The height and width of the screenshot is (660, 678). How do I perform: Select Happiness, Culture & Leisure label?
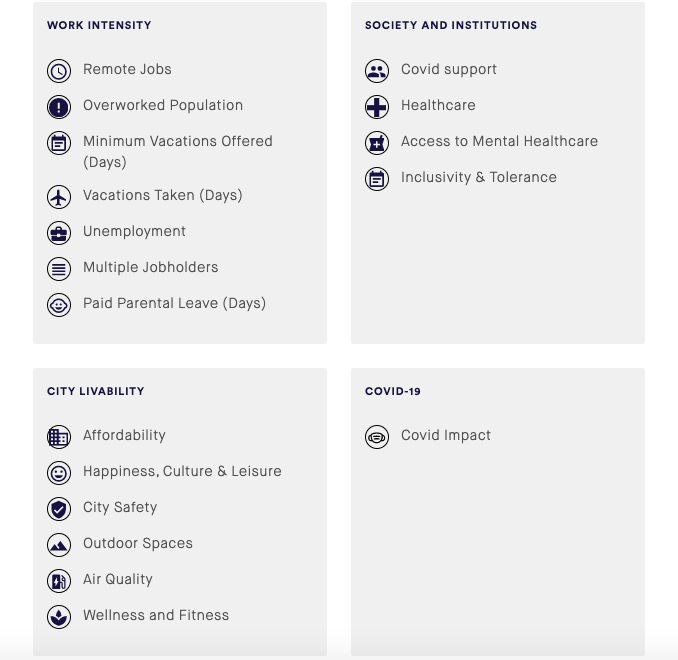pyautogui.click(x=182, y=471)
